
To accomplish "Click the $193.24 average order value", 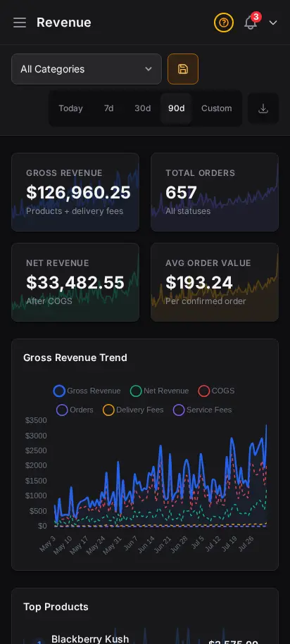I will tap(199, 282).
